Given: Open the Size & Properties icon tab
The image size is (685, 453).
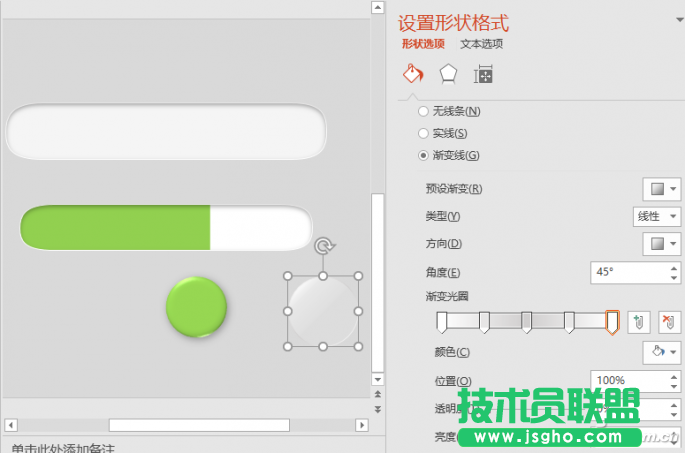Looking at the screenshot, I should (x=483, y=75).
